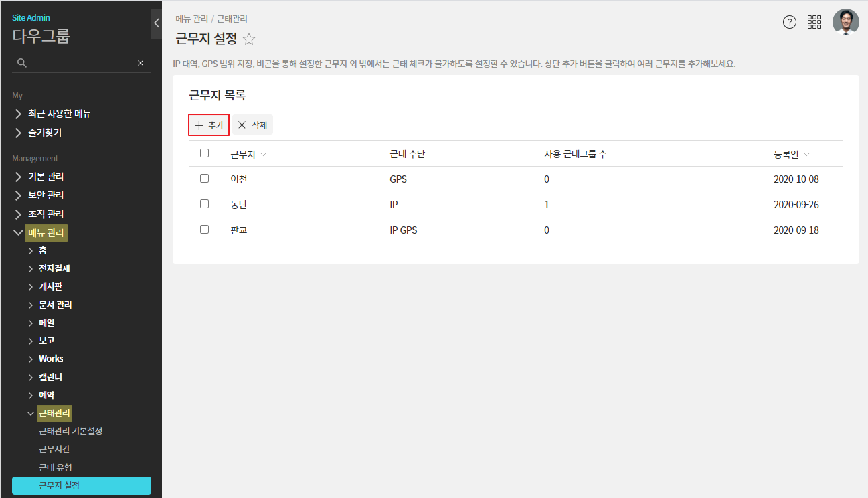Focus the sidebar search input field
The height and width of the screenshot is (498, 868).
[x=80, y=63]
